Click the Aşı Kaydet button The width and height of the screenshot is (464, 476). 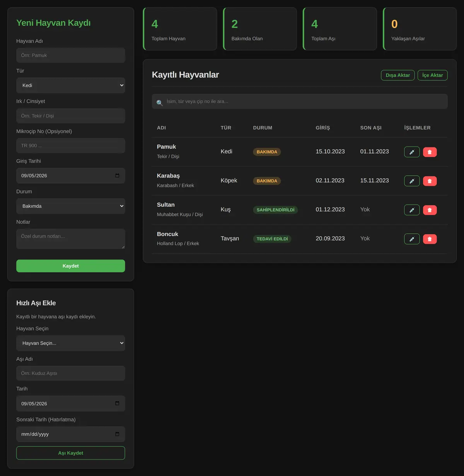pyautogui.click(x=71, y=453)
